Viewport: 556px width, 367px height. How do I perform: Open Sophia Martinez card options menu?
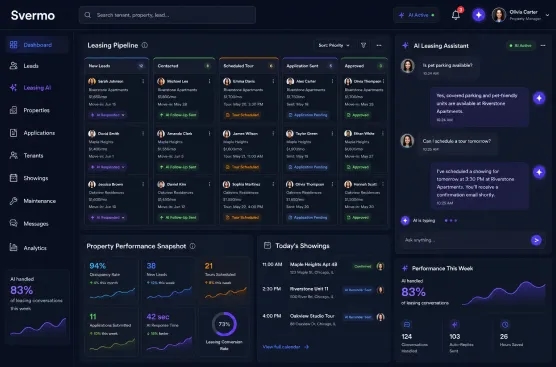[273, 184]
